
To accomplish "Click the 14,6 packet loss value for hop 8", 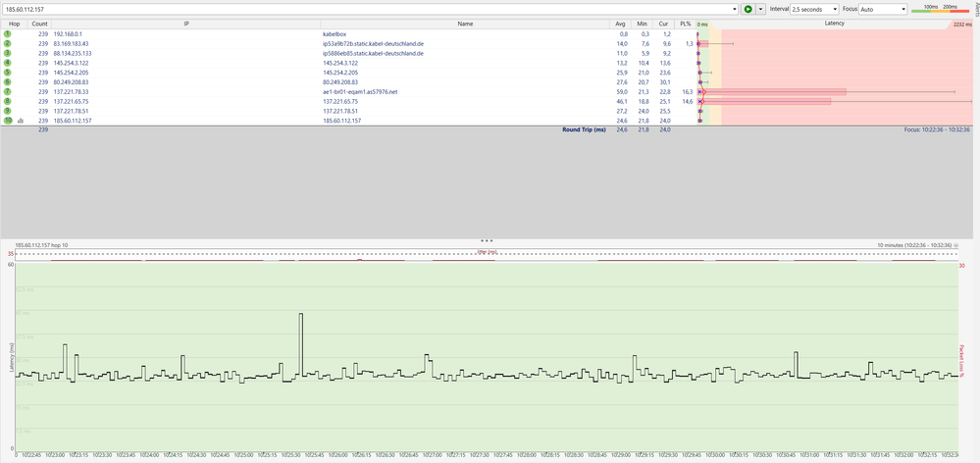I will (688, 101).
